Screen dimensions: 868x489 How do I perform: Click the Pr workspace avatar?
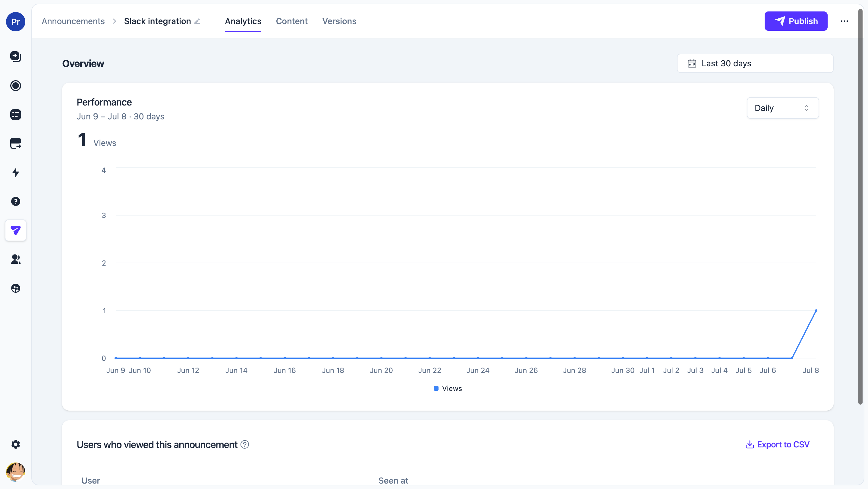point(15,22)
